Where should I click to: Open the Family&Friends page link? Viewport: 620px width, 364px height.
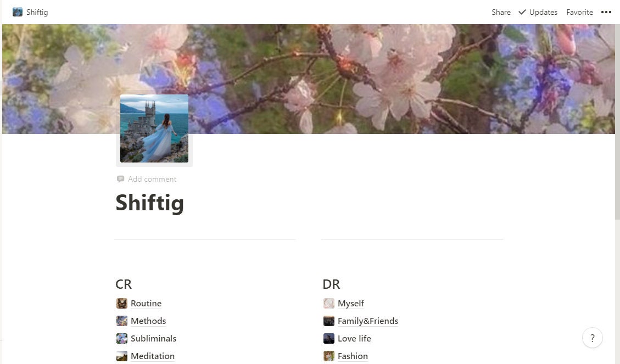(368, 321)
